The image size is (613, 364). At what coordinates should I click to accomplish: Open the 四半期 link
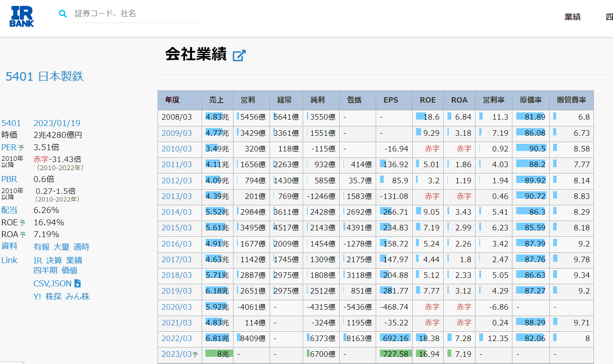45,270
